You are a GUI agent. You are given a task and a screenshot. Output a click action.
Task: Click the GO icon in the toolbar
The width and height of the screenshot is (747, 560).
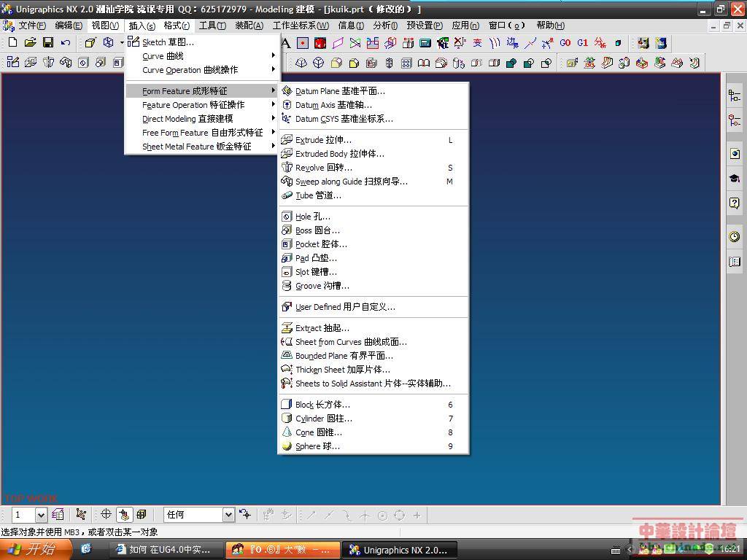(565, 43)
